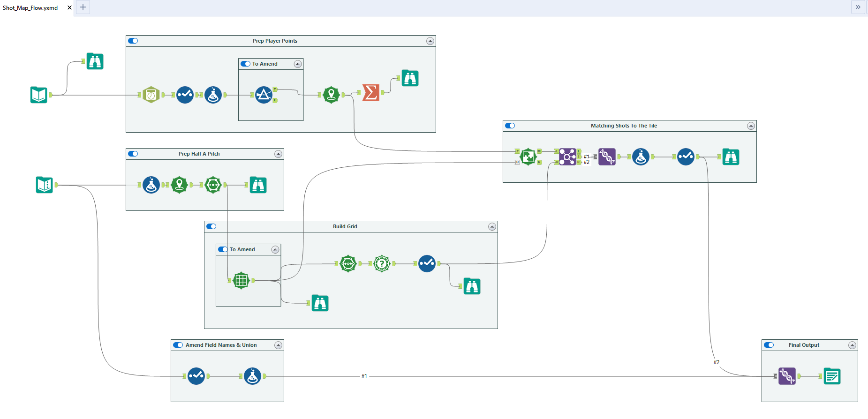
Task: Disable the Final Output container
Action: pyautogui.click(x=769, y=345)
